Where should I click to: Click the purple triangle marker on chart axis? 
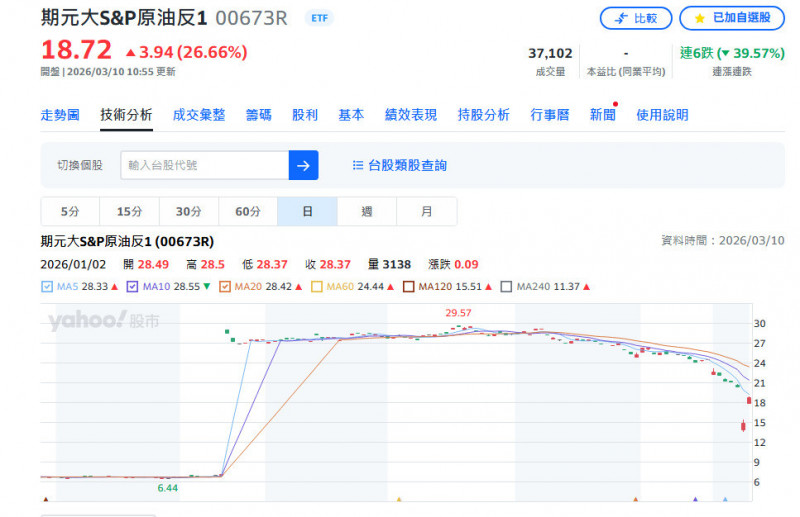tap(695, 499)
